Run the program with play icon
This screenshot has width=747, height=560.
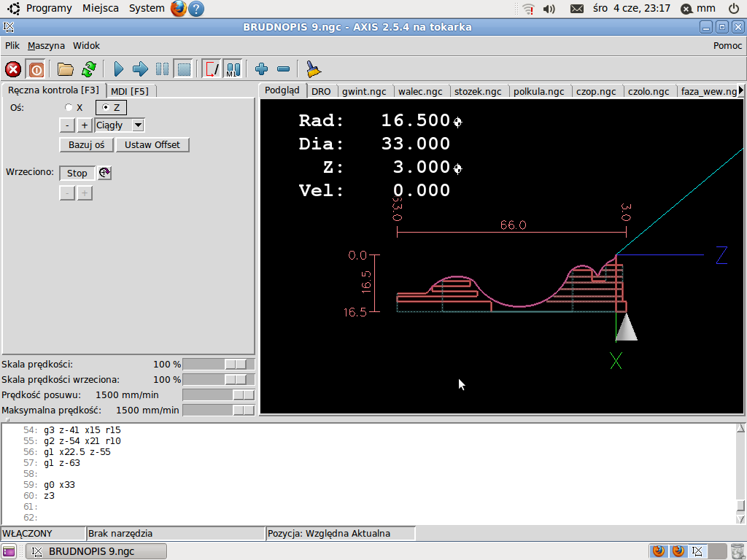click(119, 69)
